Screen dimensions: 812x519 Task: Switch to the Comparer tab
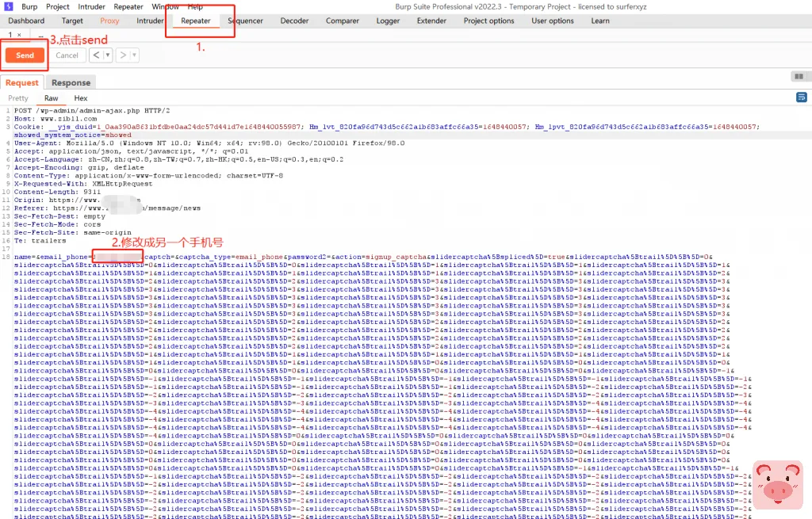click(343, 21)
